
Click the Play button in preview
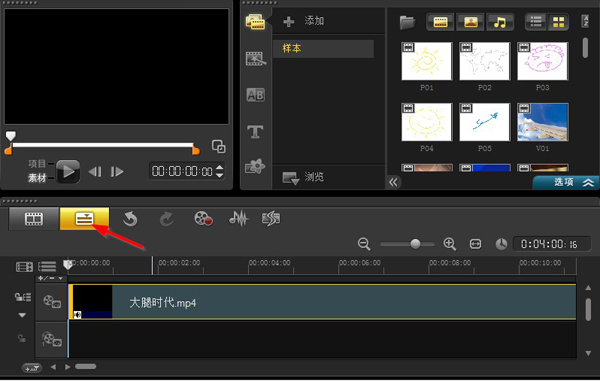click(x=68, y=171)
